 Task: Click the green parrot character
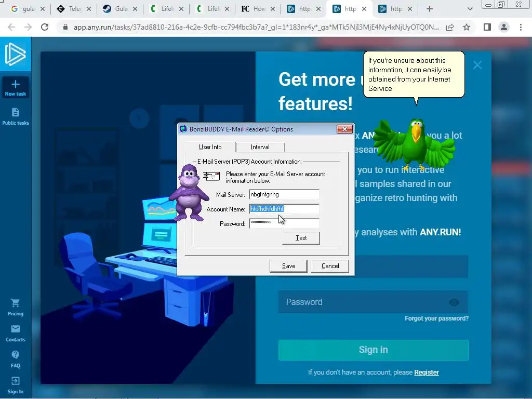click(x=415, y=144)
